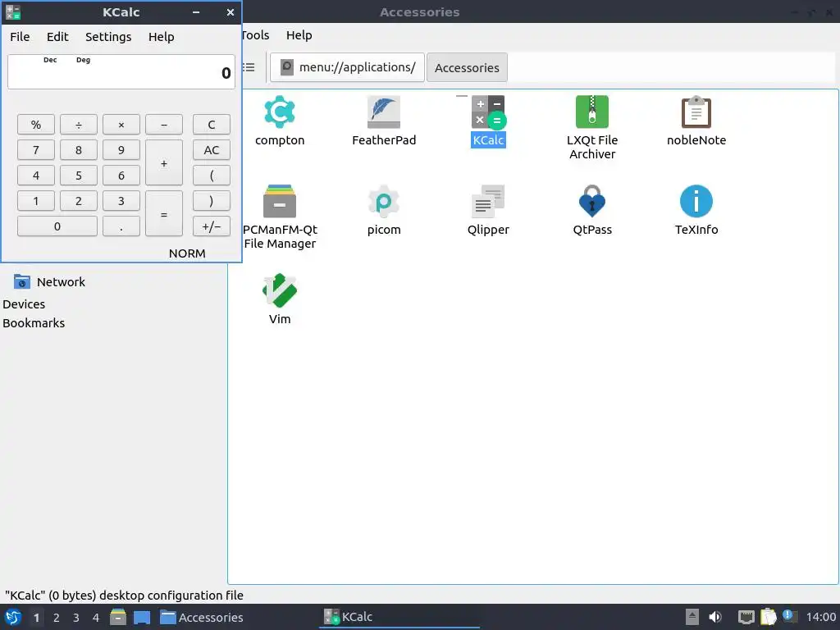Open the TeXInfo icon
The width and height of the screenshot is (840, 630).
tap(696, 201)
